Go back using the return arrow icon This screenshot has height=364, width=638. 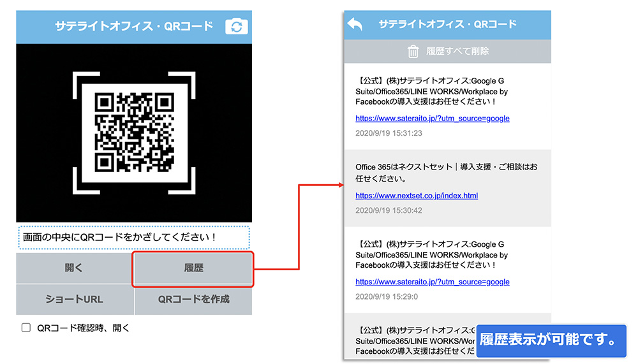click(355, 24)
